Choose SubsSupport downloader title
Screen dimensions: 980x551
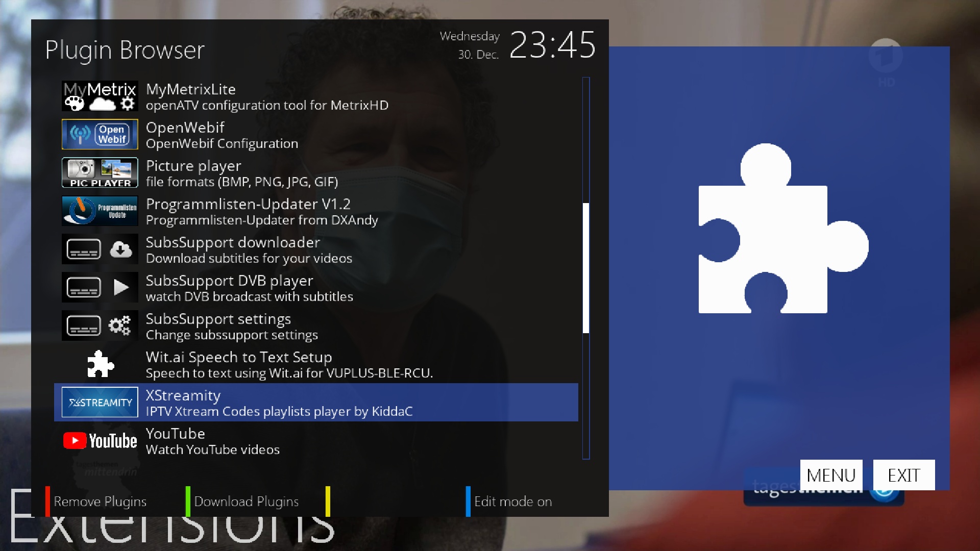click(233, 242)
